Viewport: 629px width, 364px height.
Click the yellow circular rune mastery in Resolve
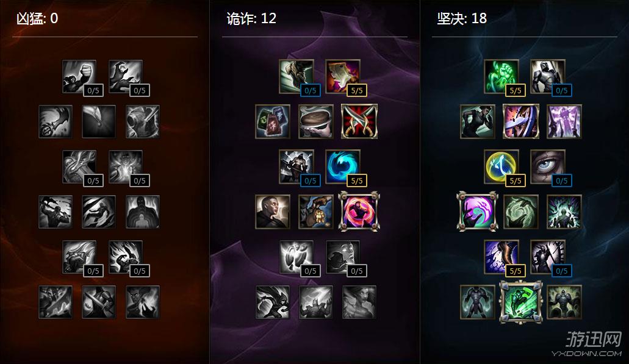501,166
